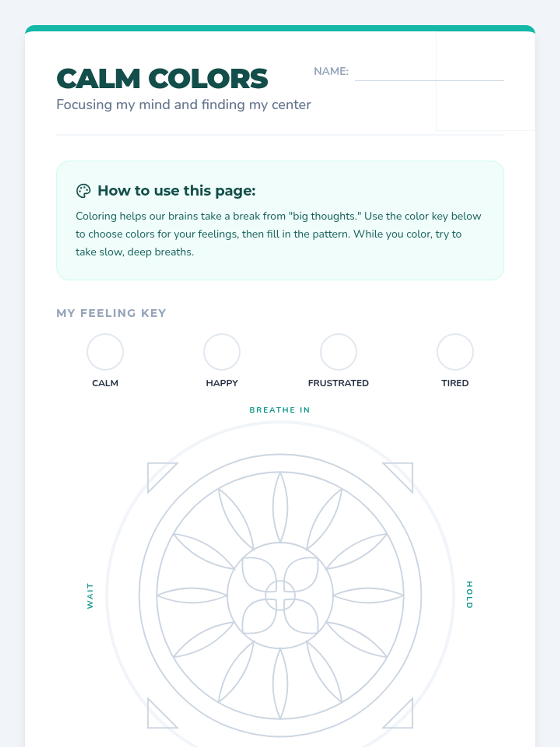Select the FRUSTRATED color circle
This screenshot has width=560, height=747.
338,352
